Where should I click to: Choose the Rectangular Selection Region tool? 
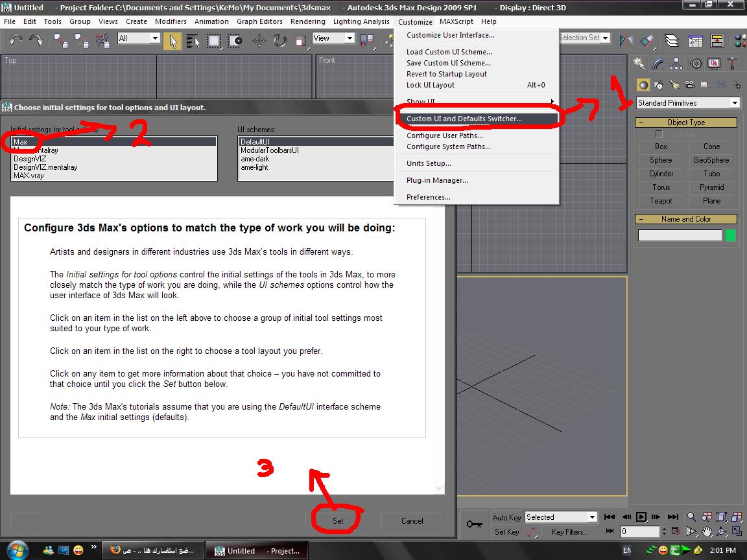point(214,41)
